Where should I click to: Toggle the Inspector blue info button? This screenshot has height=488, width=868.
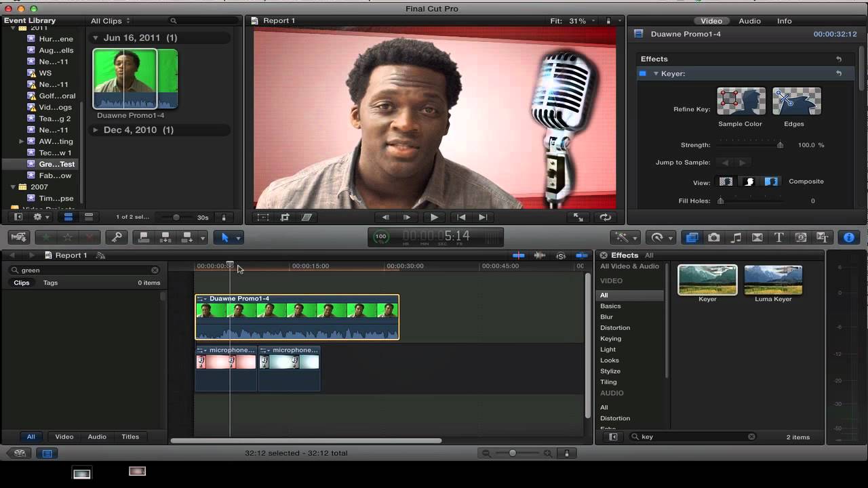(849, 237)
